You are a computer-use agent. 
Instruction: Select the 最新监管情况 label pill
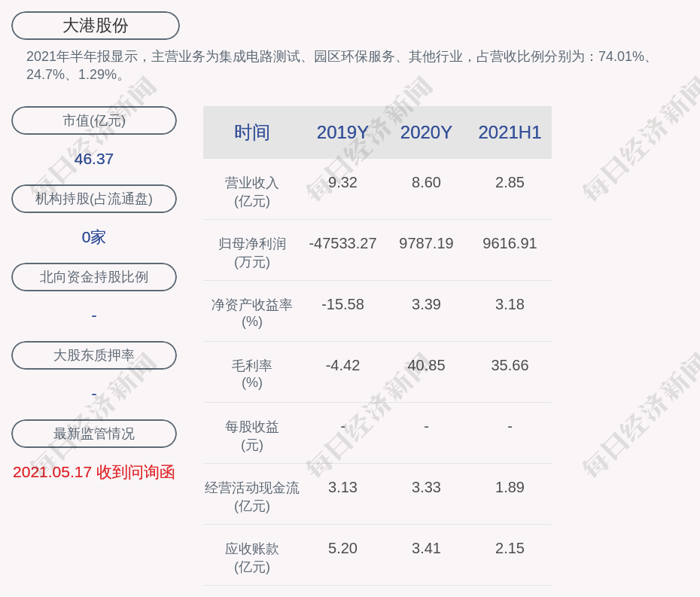pos(94,434)
